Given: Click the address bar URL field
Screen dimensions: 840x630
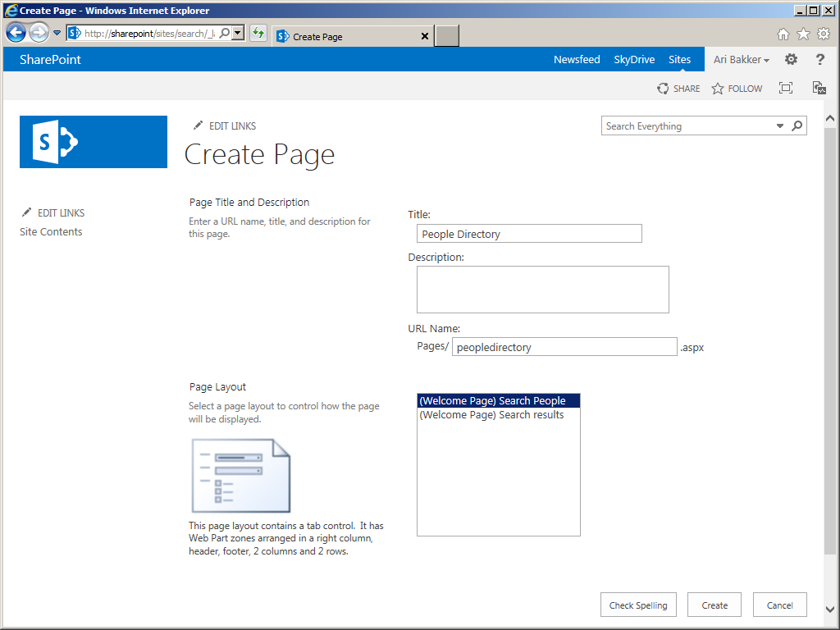Looking at the screenshot, I should [149, 33].
